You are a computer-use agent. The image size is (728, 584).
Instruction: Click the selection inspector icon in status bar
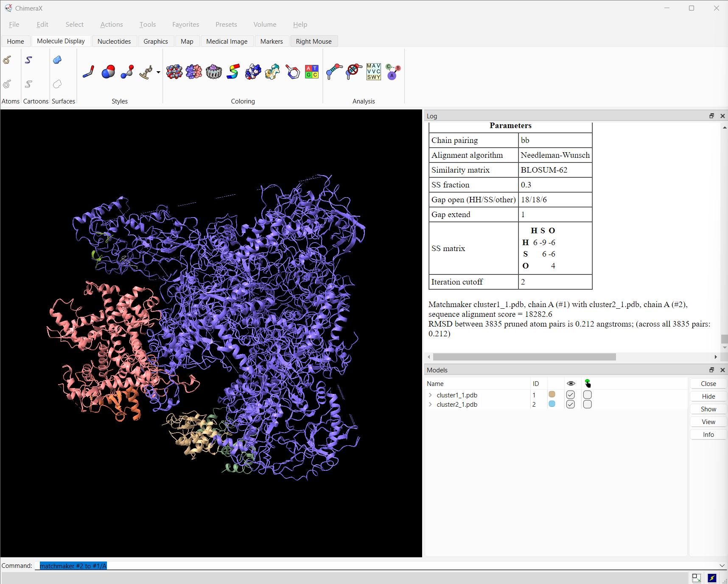pyautogui.click(x=696, y=578)
